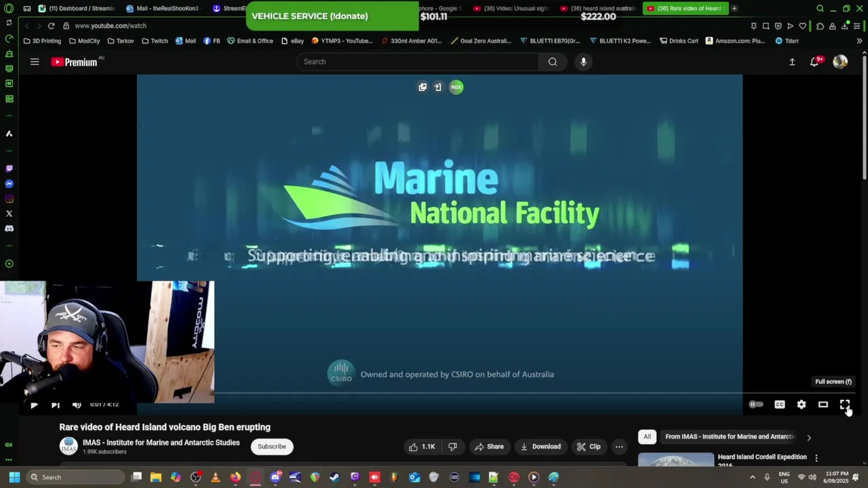Open the eBay bookmark
Screen dimensions: 868x488
coord(293,41)
